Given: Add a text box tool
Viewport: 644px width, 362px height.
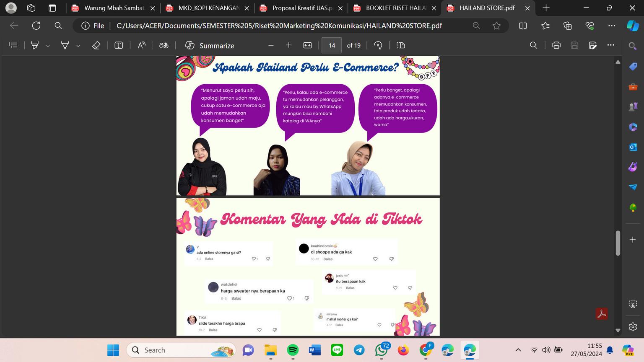Looking at the screenshot, I should click(x=119, y=45).
